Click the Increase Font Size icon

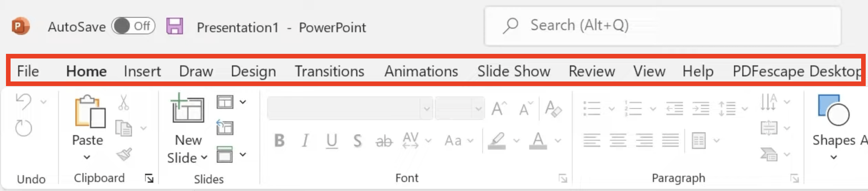pyautogui.click(x=499, y=109)
